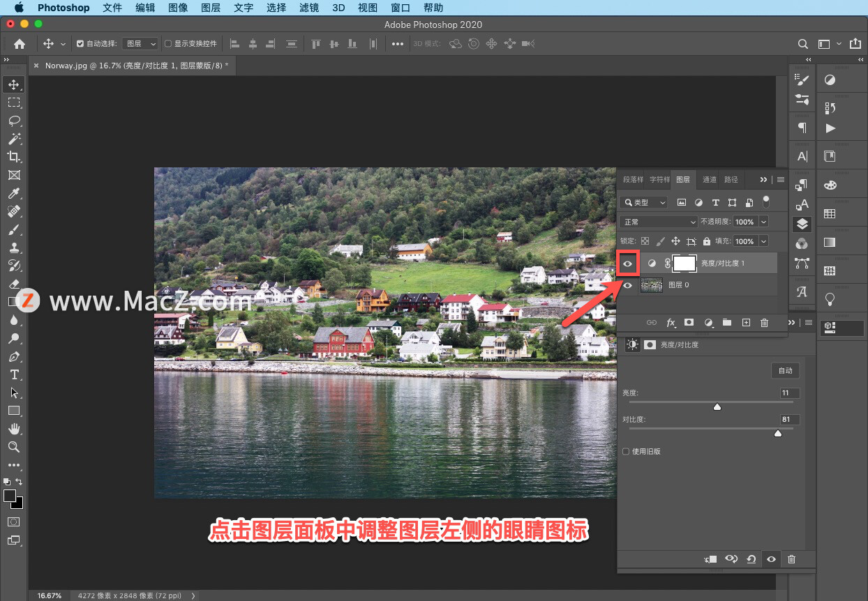
Task: Click the 亮度 slider handle
Action: tap(717, 406)
